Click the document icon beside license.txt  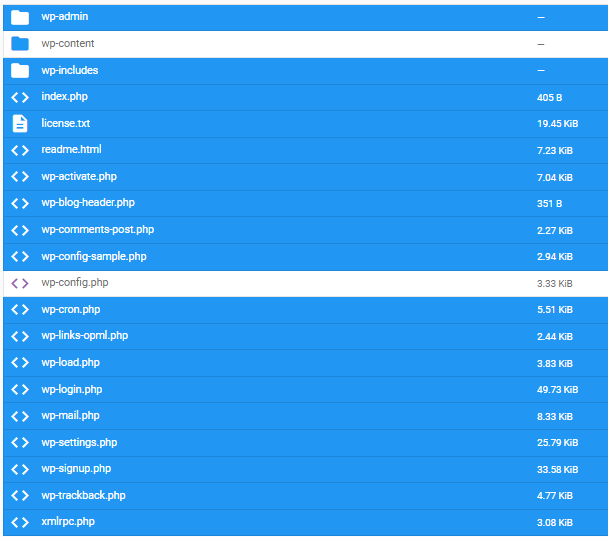pyautogui.click(x=20, y=124)
